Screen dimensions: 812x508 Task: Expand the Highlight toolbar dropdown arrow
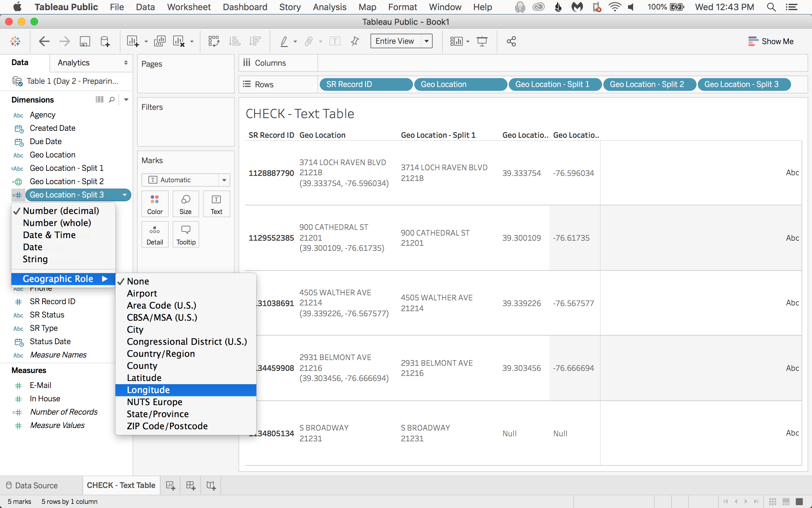pos(295,42)
